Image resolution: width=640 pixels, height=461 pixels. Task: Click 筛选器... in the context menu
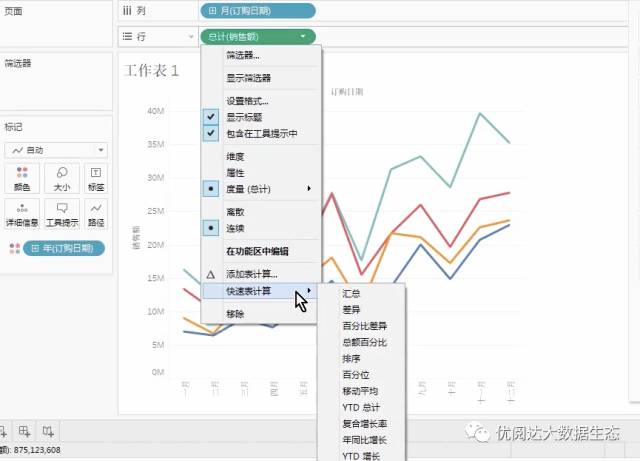point(242,55)
